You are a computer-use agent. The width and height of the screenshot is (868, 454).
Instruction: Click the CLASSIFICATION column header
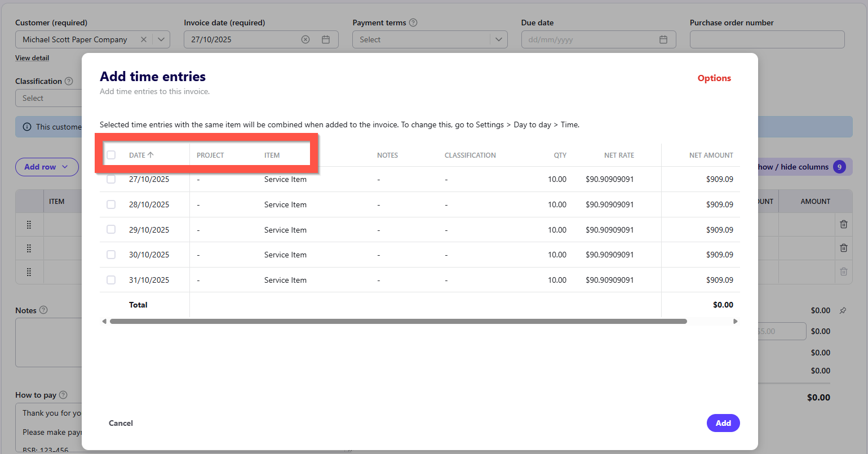coord(470,155)
